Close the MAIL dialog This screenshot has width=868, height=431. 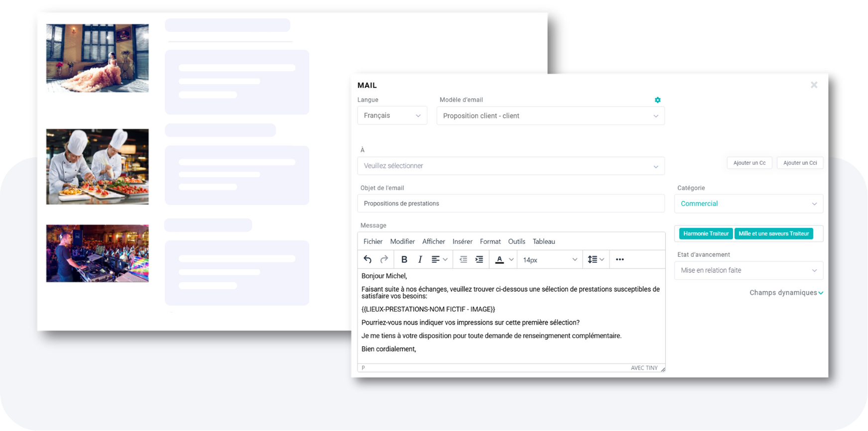814,85
